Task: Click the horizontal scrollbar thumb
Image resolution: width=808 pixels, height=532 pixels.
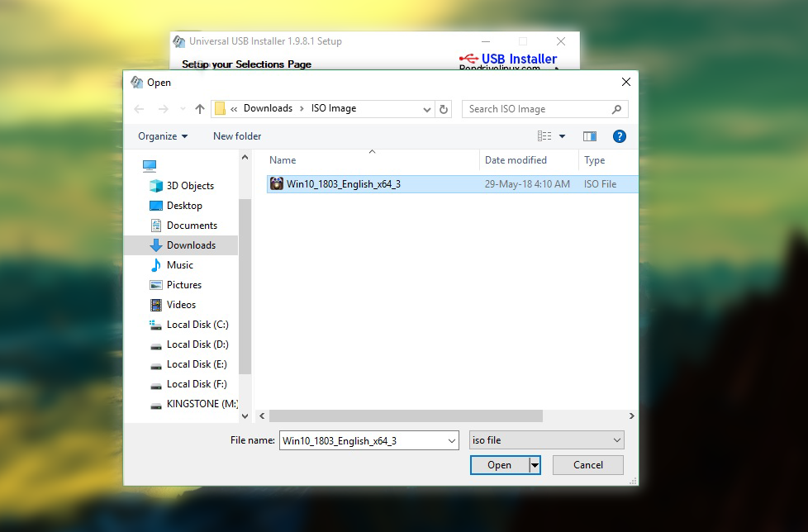Action: click(x=406, y=416)
